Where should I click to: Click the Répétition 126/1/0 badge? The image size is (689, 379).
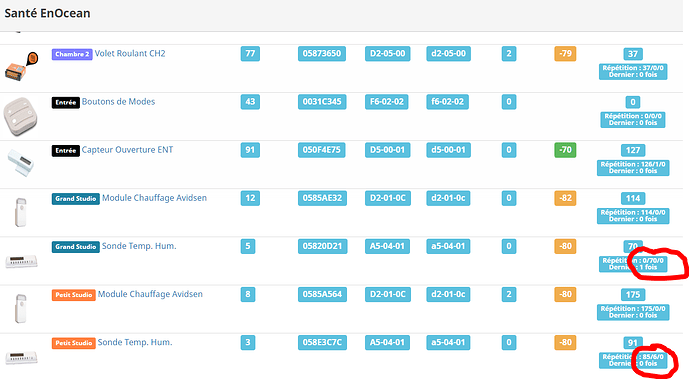(633, 168)
